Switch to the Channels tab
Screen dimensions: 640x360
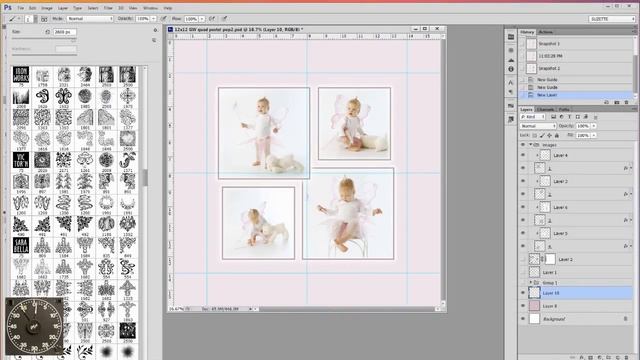(x=545, y=109)
